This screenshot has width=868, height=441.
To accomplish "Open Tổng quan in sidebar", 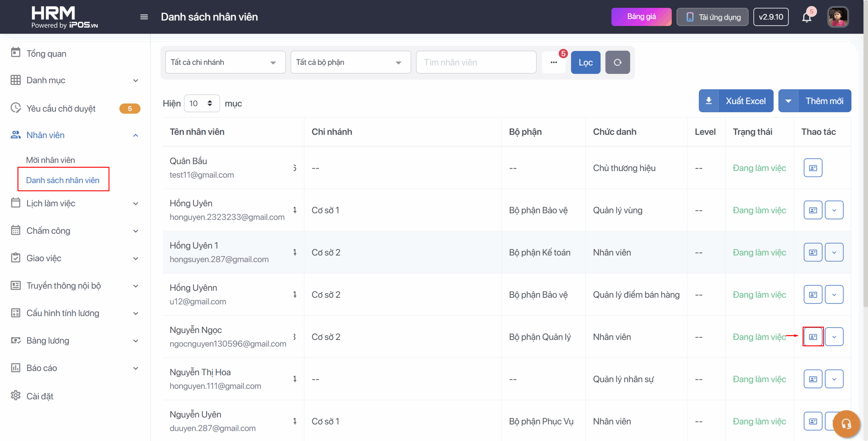I will point(46,54).
